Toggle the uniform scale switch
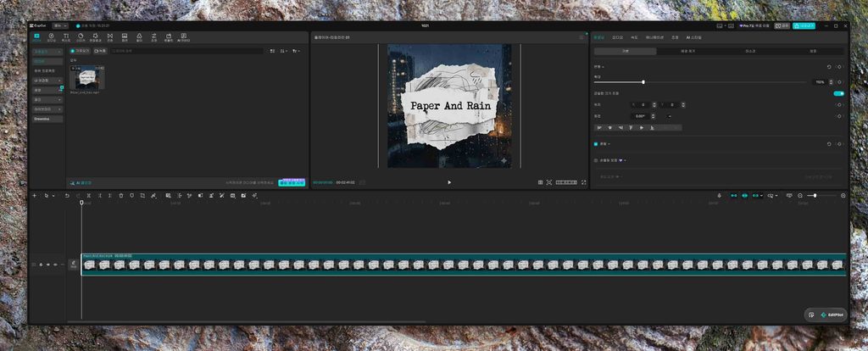Screen dimensions: 868x351 838,93
